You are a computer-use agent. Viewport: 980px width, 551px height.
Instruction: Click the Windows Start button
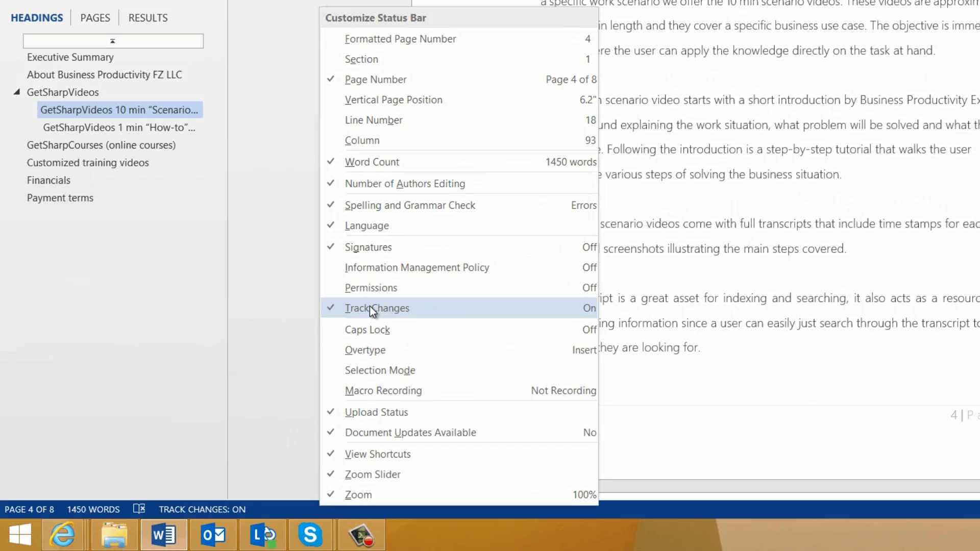(x=20, y=535)
